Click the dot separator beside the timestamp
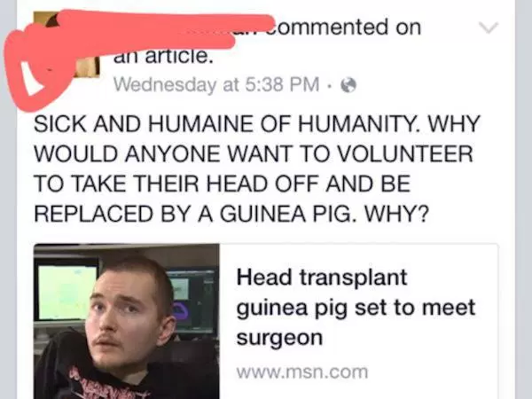Image resolution: width=532 pixels, height=399 pixels. 329,85
